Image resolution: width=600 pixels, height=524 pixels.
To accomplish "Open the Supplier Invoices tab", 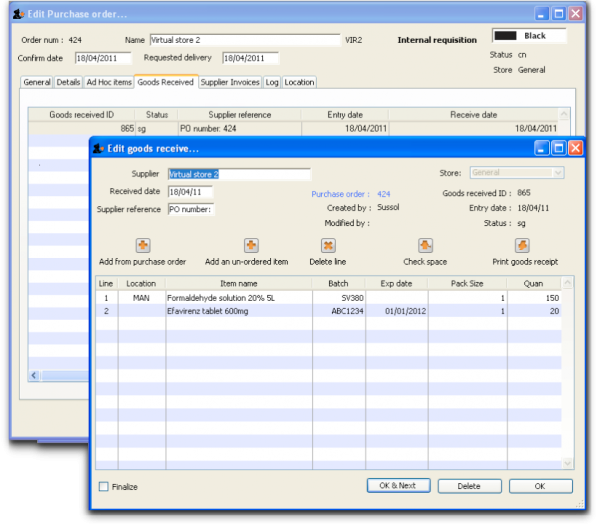I will tap(230, 82).
